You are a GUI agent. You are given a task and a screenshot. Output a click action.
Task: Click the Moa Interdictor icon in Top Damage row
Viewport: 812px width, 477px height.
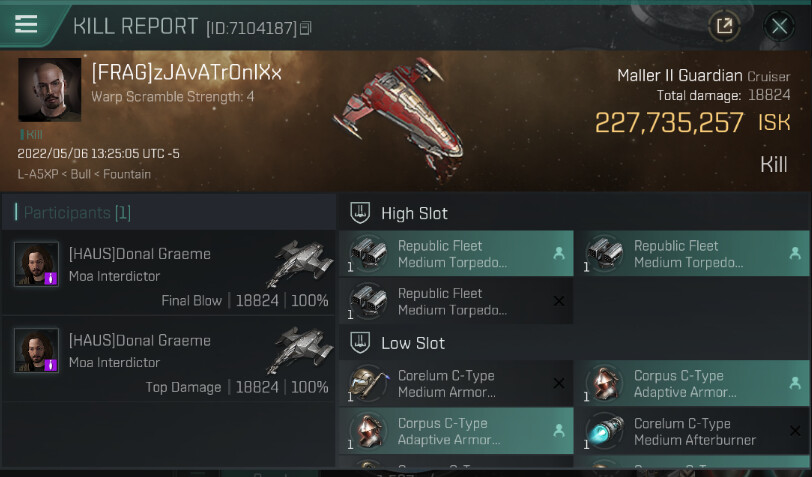(x=299, y=351)
